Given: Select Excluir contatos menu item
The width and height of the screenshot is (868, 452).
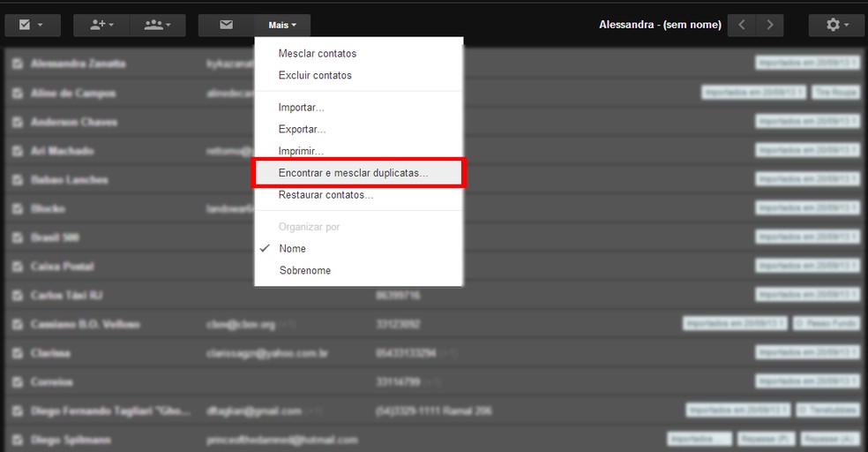Looking at the screenshot, I should pyautogui.click(x=359, y=75).
